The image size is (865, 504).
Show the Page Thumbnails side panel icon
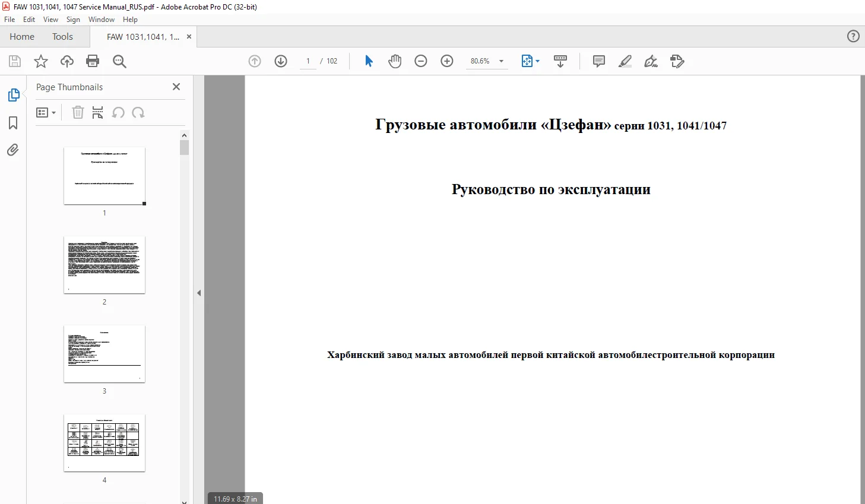pos(13,95)
